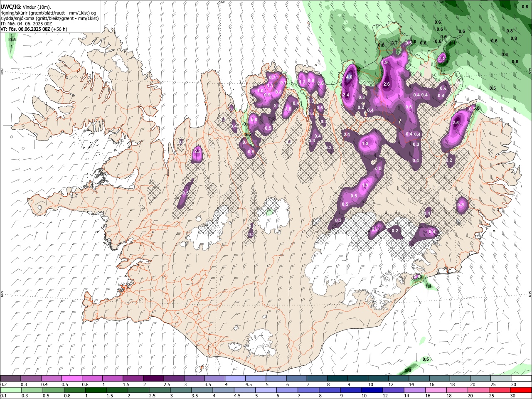Viewport: 532px width, 399px height.
Task: Click the white 30+ snow legend swatch
Action: coord(521,379)
